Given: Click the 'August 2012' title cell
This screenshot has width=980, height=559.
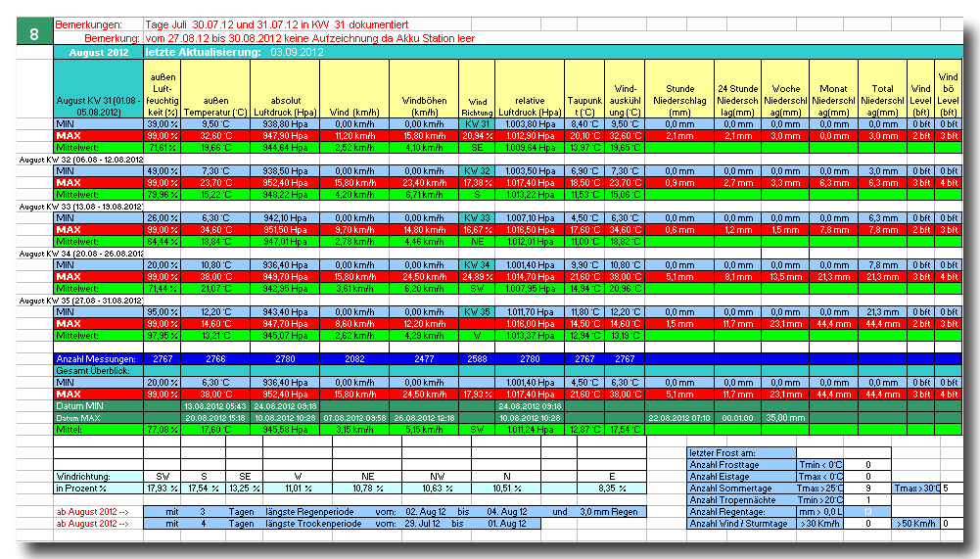Looking at the screenshot, I should pyautogui.click(x=99, y=53).
